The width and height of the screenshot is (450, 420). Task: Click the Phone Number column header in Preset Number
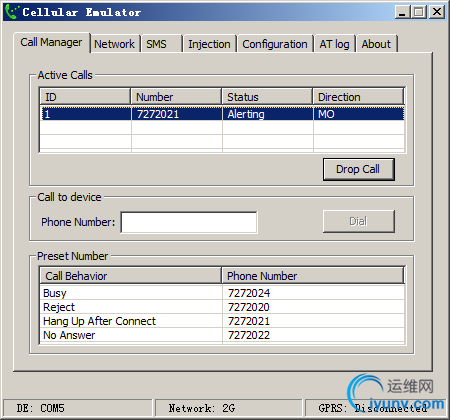(x=313, y=276)
